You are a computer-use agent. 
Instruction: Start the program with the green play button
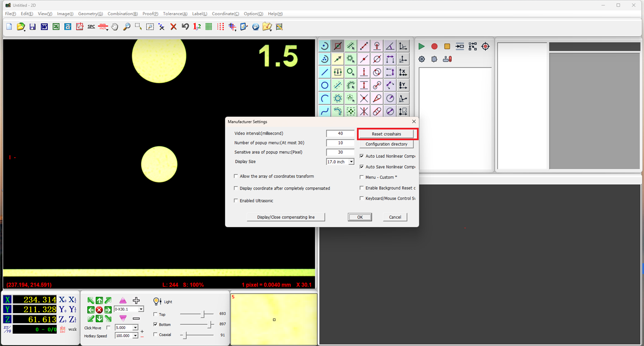pyautogui.click(x=421, y=46)
